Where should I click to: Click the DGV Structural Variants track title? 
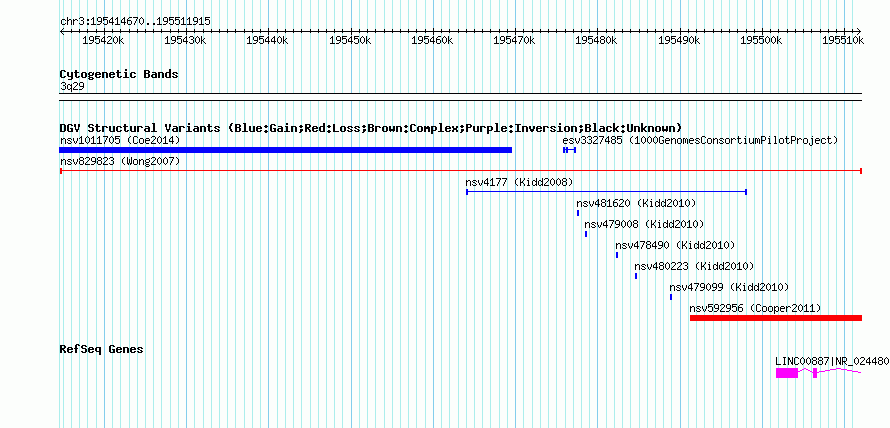point(371,128)
